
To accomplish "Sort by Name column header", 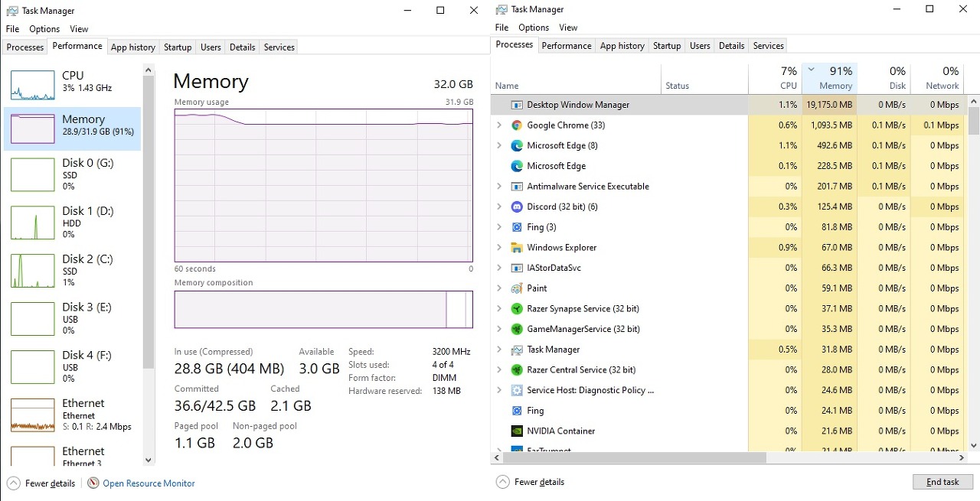I will pos(576,78).
